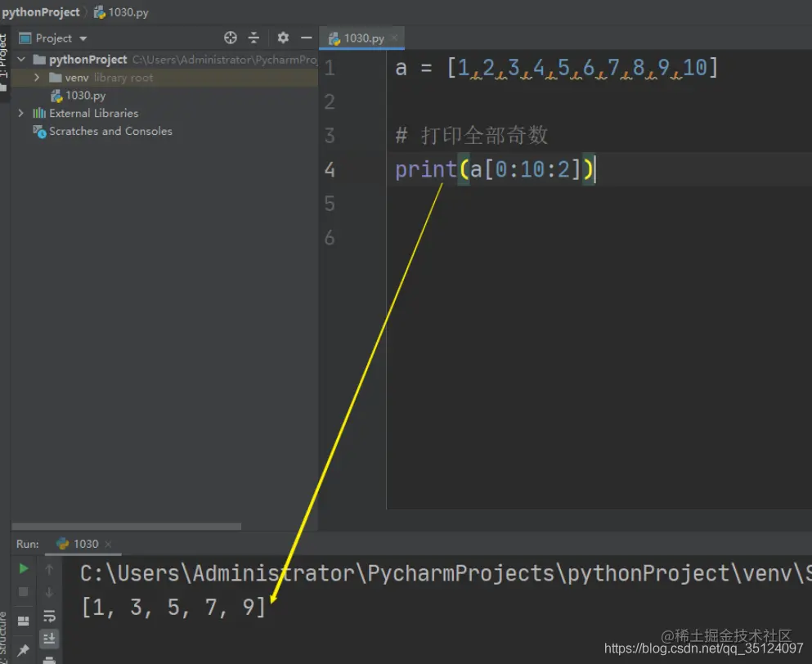This screenshot has height=664, width=812.
Task: Click the console output '[1, 3, 5, 7, 9]'
Action: [x=173, y=607]
